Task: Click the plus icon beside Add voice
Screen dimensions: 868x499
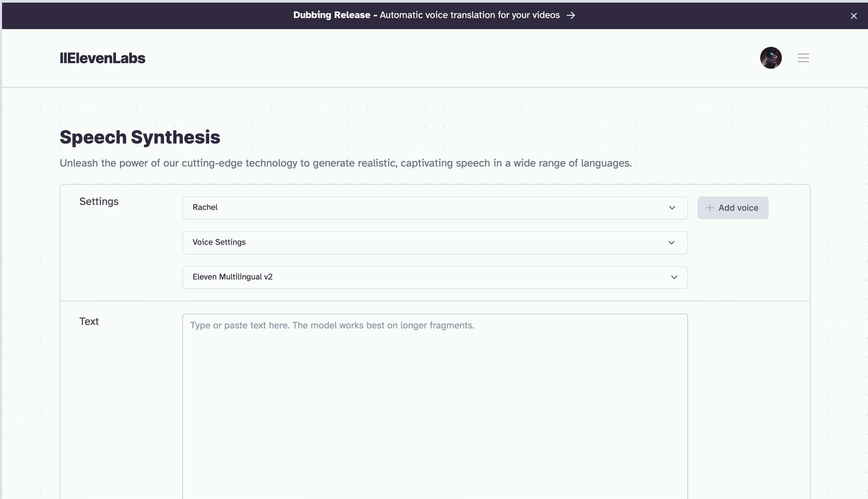Action: (710, 208)
